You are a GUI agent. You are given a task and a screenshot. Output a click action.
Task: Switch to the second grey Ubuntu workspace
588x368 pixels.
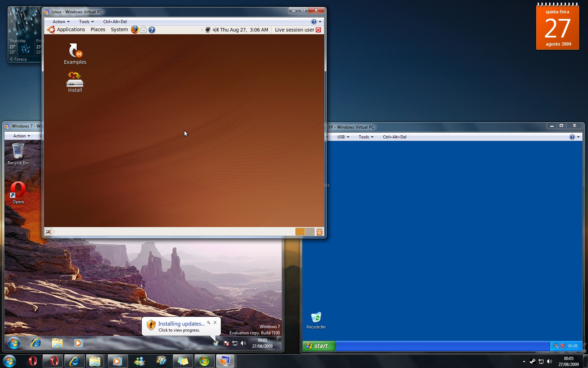click(x=309, y=232)
